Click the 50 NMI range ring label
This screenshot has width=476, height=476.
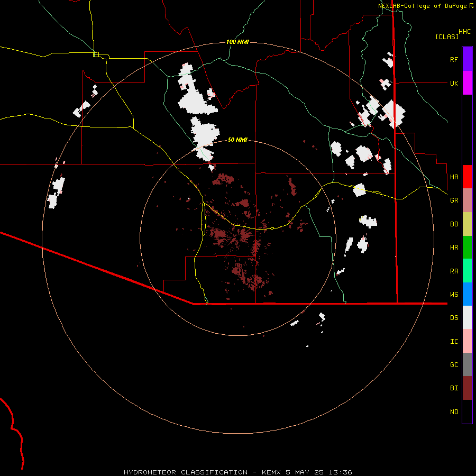coord(237,140)
